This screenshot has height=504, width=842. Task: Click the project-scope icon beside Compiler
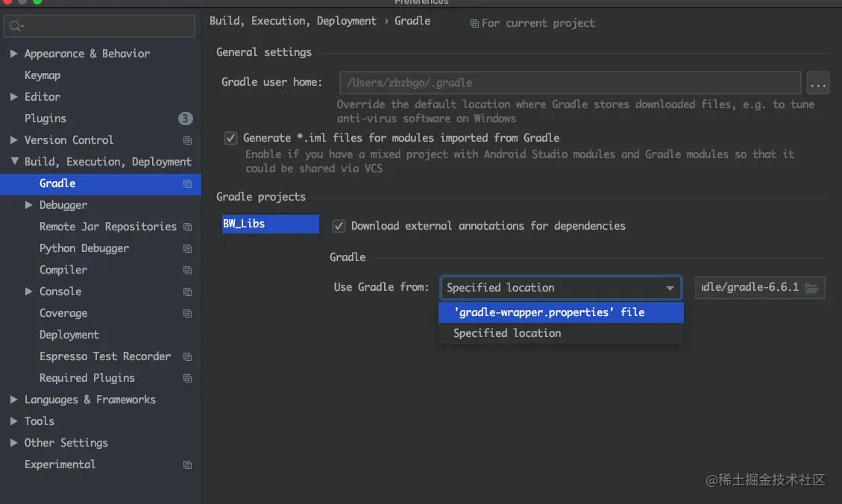(187, 270)
